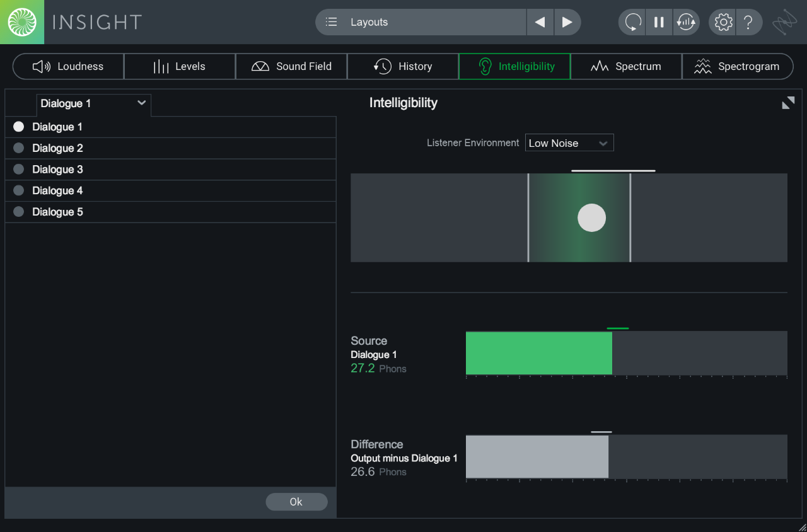
Task: Click the iZotope Insight logo icon
Action: pyautogui.click(x=21, y=22)
